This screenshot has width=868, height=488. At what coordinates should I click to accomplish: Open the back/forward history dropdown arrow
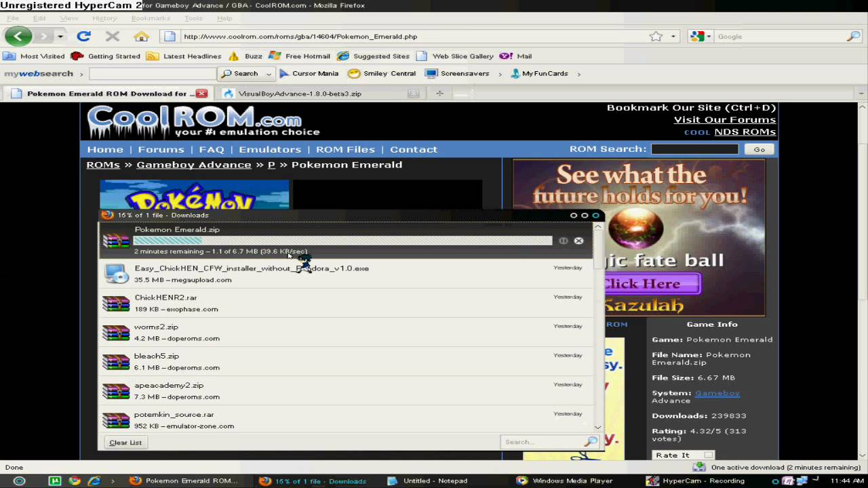click(x=60, y=37)
